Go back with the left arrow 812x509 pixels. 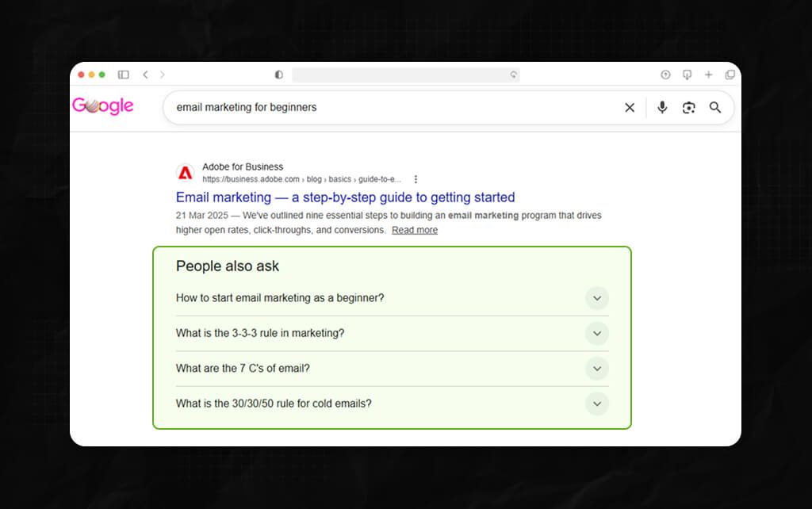146,75
